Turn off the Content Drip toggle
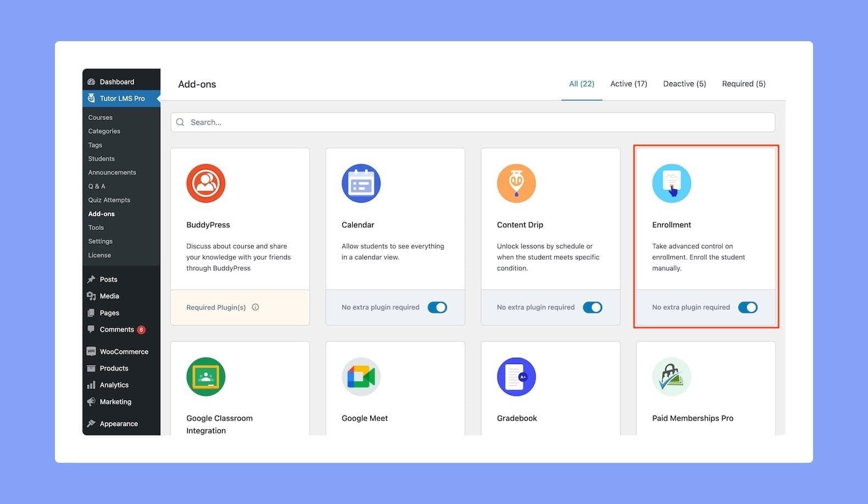868x504 pixels. pos(592,307)
